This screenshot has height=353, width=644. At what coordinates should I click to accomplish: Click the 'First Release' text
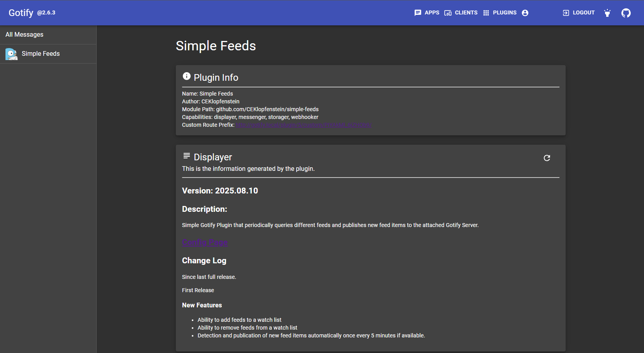click(198, 290)
